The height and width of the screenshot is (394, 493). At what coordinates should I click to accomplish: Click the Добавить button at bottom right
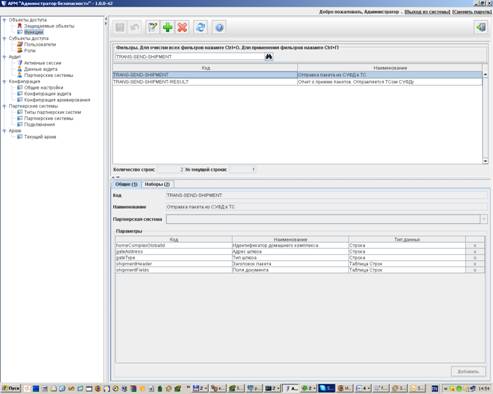click(468, 371)
